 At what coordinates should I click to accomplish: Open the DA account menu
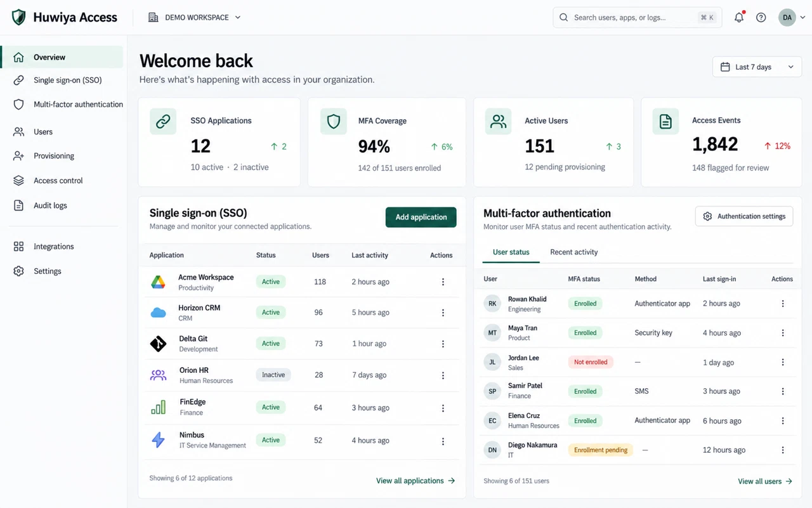[792, 18]
